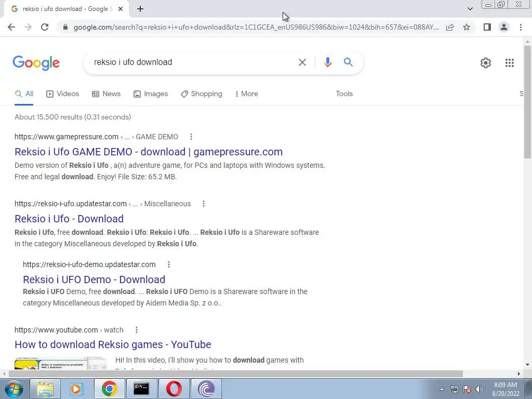Open the Tools search options

(x=344, y=94)
